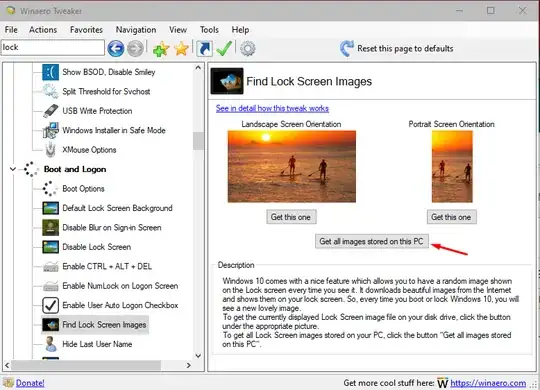The width and height of the screenshot is (540, 390).
Task: Select Hide Last User Name tree item
Action: pos(97,344)
